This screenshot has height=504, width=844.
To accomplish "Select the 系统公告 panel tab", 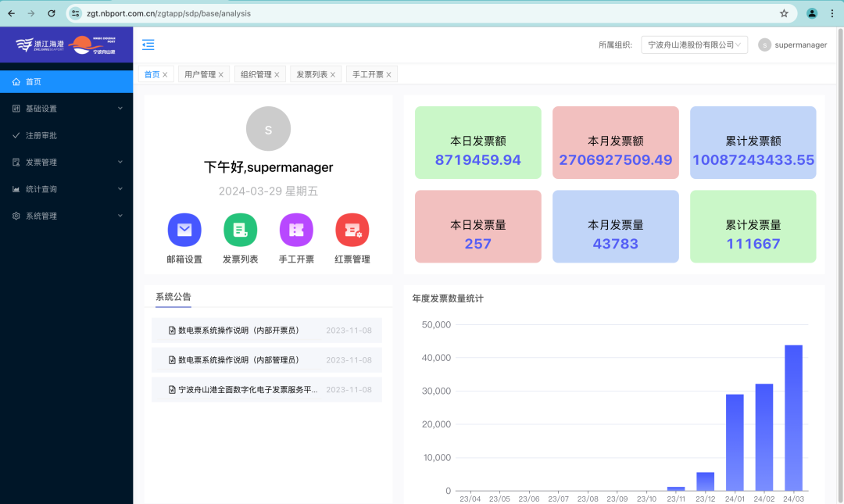I will [x=173, y=297].
